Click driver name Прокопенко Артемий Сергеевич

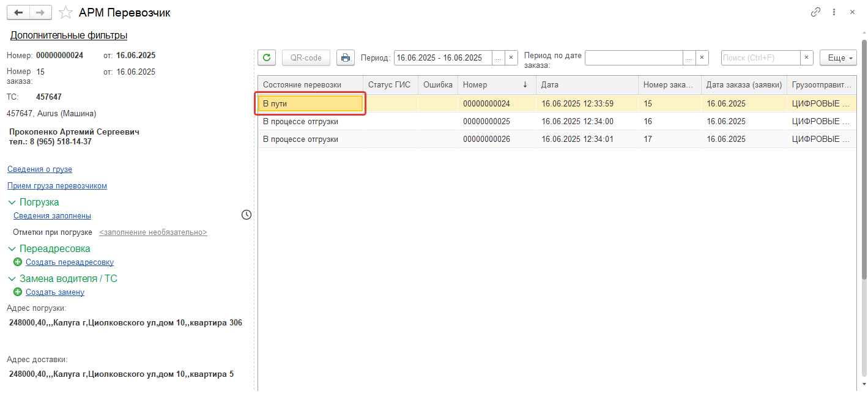[75, 132]
